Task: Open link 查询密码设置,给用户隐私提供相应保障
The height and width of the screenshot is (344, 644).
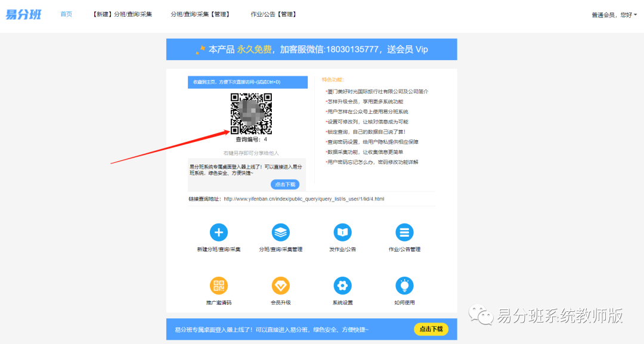Action: (372, 142)
